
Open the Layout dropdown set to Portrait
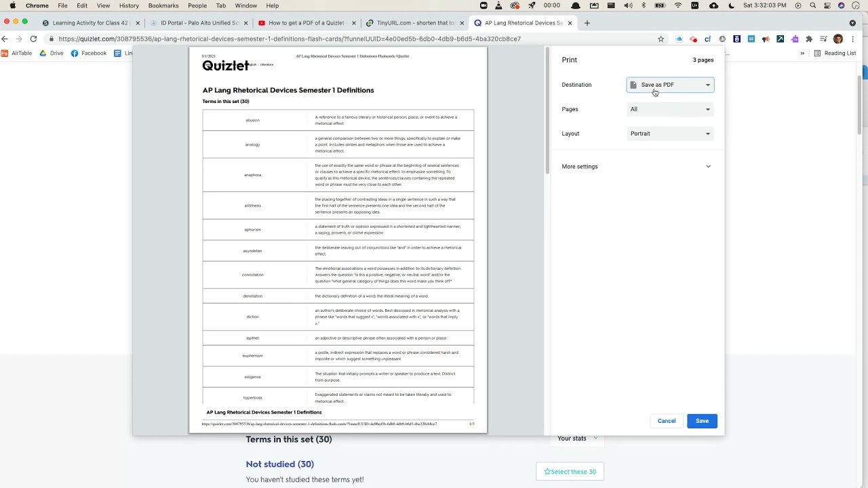[x=670, y=134]
